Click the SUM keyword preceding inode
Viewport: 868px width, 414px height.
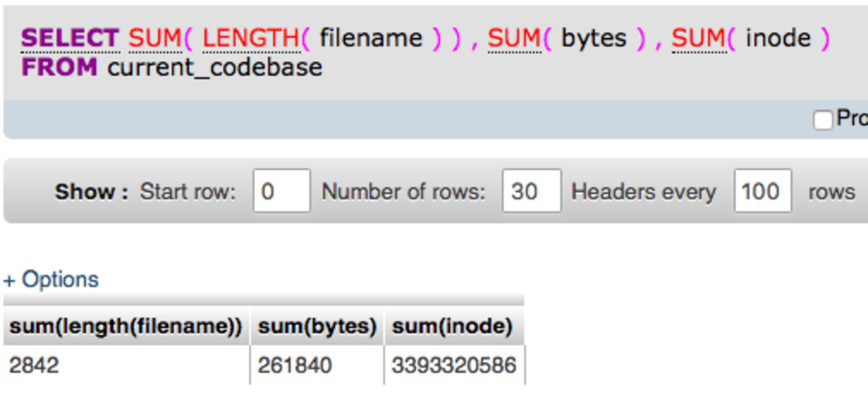point(698,38)
